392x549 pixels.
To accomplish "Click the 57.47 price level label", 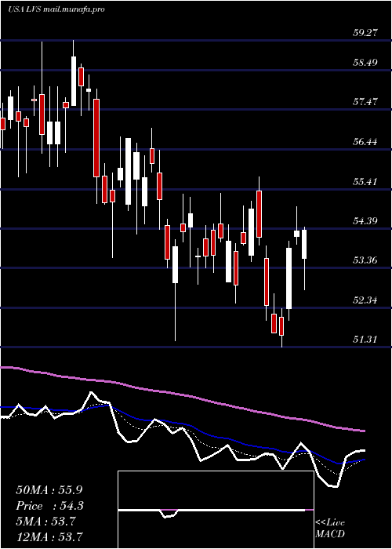I will point(365,102).
